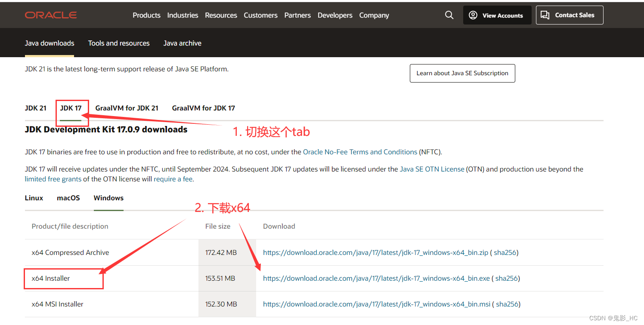This screenshot has width=644, height=325.
Task: Click the Oracle logo
Action: pos(50,15)
